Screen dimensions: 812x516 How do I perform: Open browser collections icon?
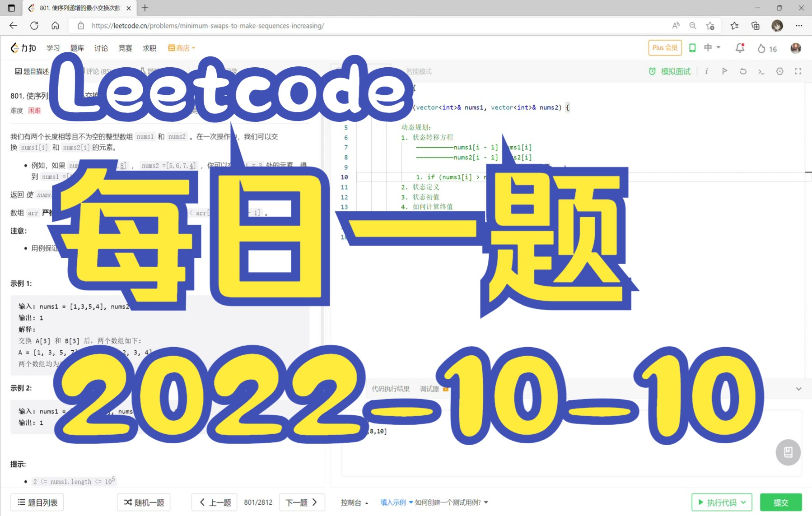(756, 26)
